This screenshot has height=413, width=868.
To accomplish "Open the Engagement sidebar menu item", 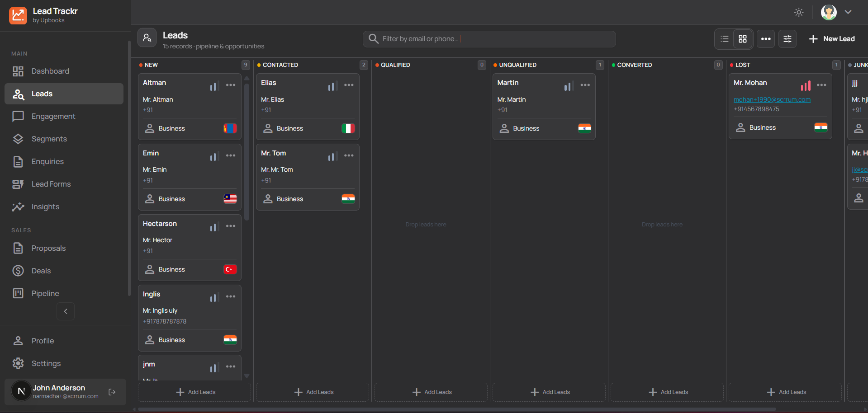I will click(53, 116).
